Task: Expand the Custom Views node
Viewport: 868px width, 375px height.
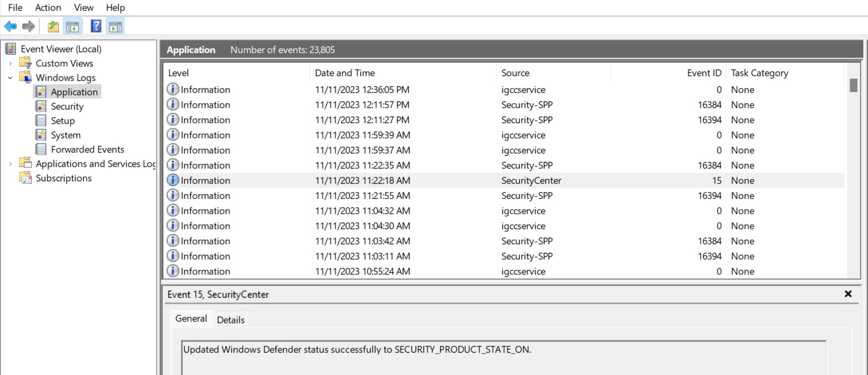Action: click(10, 63)
